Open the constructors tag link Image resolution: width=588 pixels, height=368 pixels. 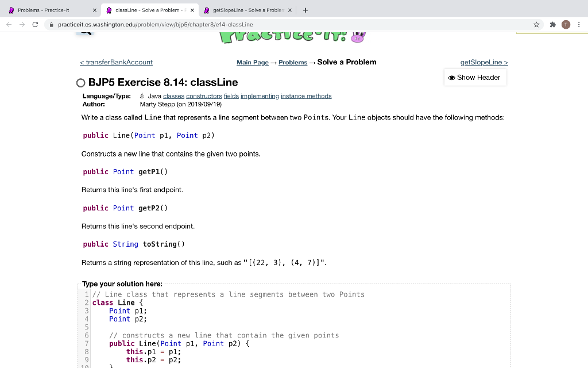pyautogui.click(x=204, y=96)
